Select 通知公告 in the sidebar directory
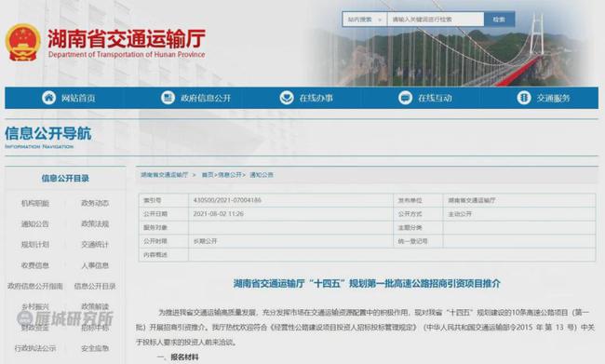 [35, 223]
